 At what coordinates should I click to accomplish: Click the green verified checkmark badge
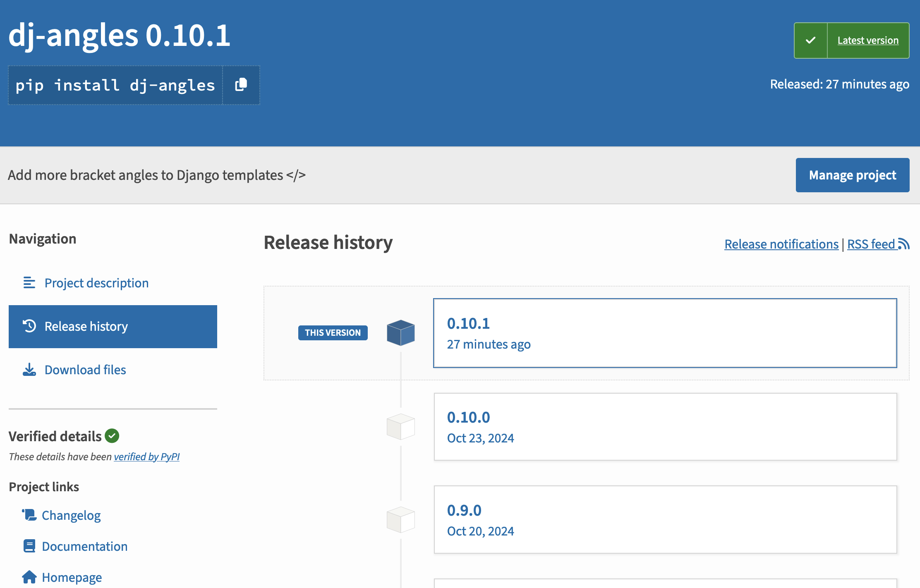112,436
